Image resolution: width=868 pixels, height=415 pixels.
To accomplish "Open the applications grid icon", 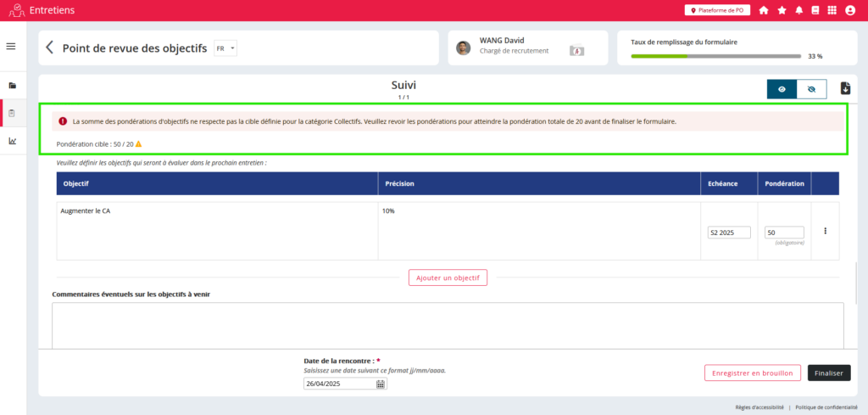I will click(832, 10).
